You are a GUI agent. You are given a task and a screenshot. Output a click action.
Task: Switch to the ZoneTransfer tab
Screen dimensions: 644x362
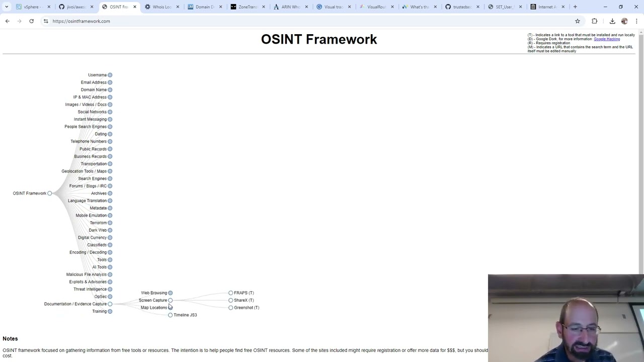(247, 7)
